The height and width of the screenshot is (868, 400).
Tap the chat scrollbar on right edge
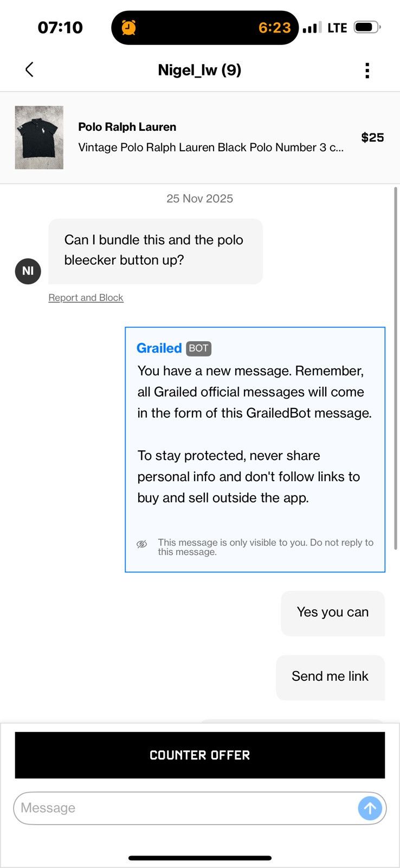[396, 368]
